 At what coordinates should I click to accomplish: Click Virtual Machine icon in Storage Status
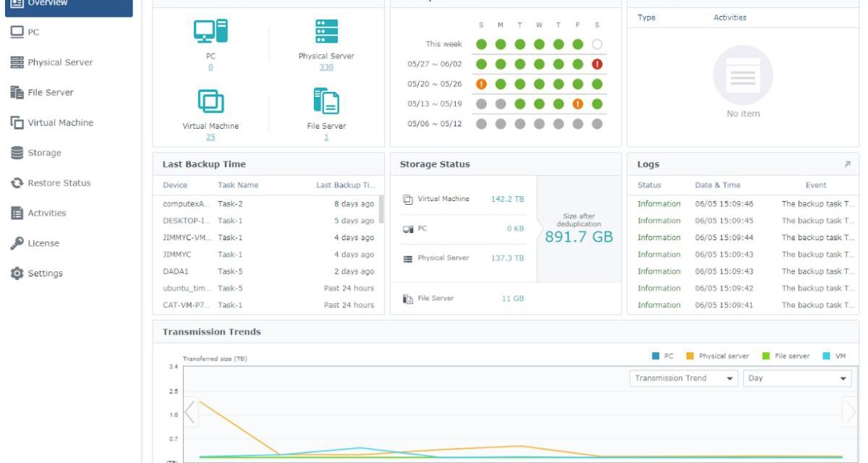tap(408, 200)
